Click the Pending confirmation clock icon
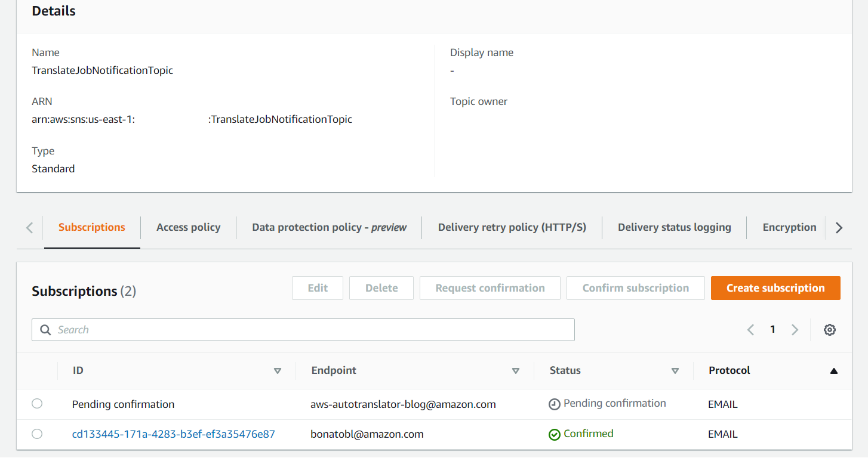Screen dimensions: 868x458 pos(555,404)
